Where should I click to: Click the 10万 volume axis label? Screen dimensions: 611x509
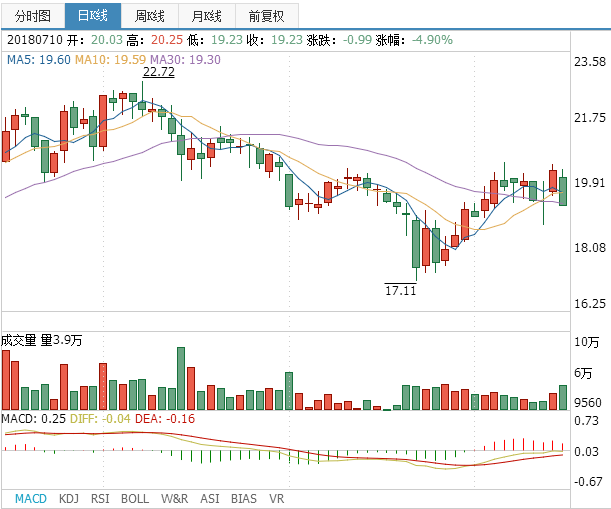587,342
